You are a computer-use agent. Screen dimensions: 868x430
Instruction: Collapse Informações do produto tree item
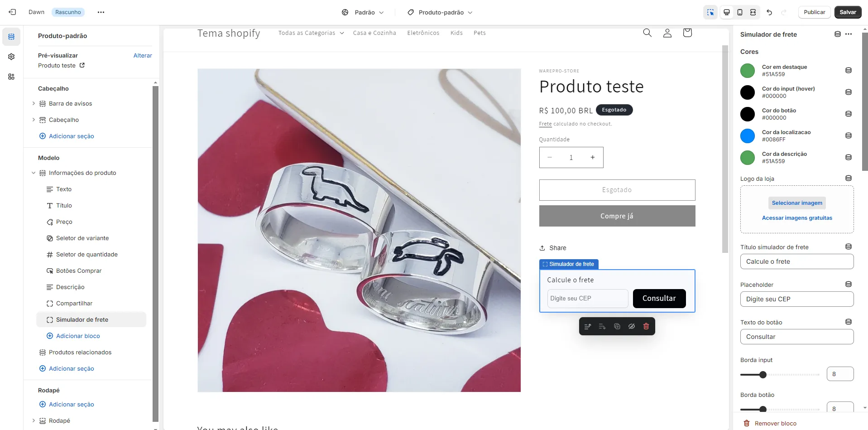point(34,173)
